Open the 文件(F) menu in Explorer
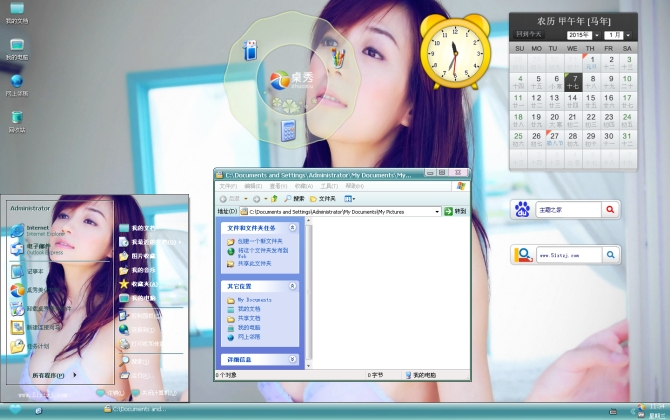Screen dimensions: 670x420 (228, 186)
